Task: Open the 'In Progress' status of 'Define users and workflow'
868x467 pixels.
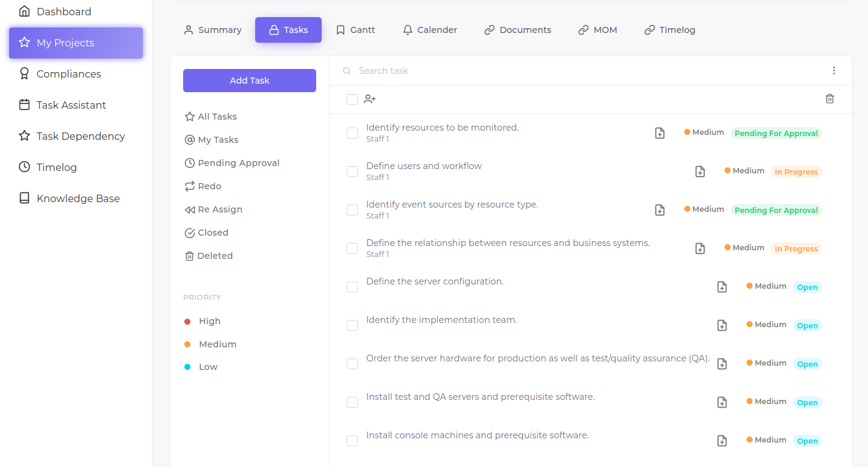Action: 796,172
